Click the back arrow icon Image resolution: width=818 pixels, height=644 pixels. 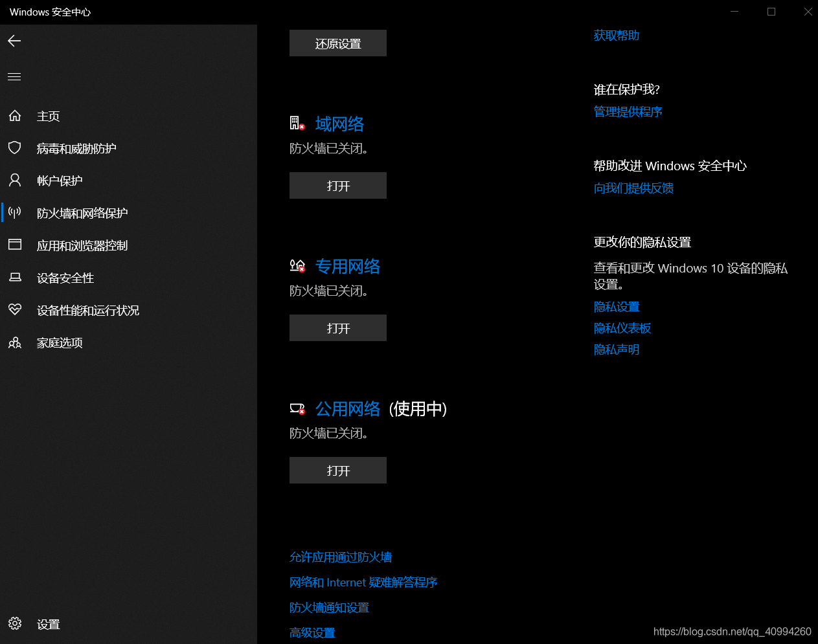(14, 41)
